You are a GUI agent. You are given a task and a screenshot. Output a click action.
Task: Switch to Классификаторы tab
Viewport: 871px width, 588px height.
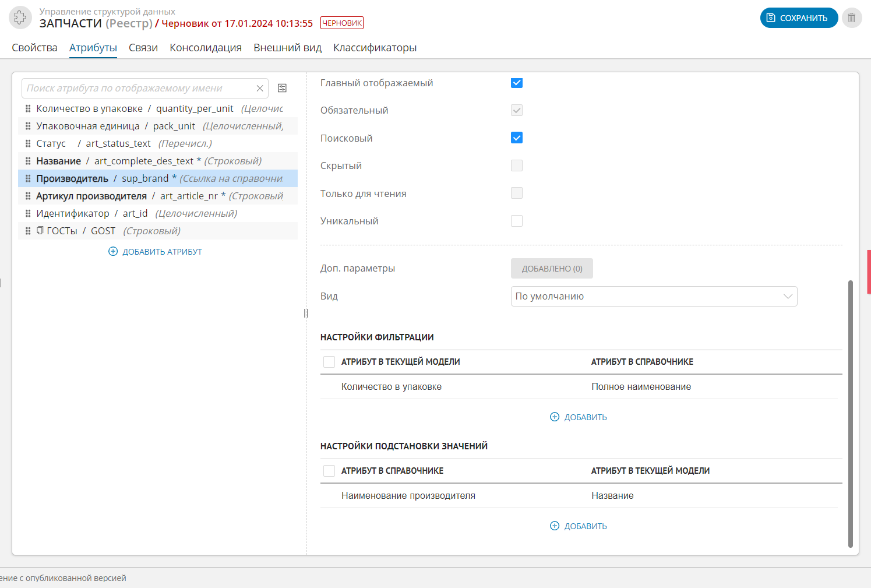375,48
